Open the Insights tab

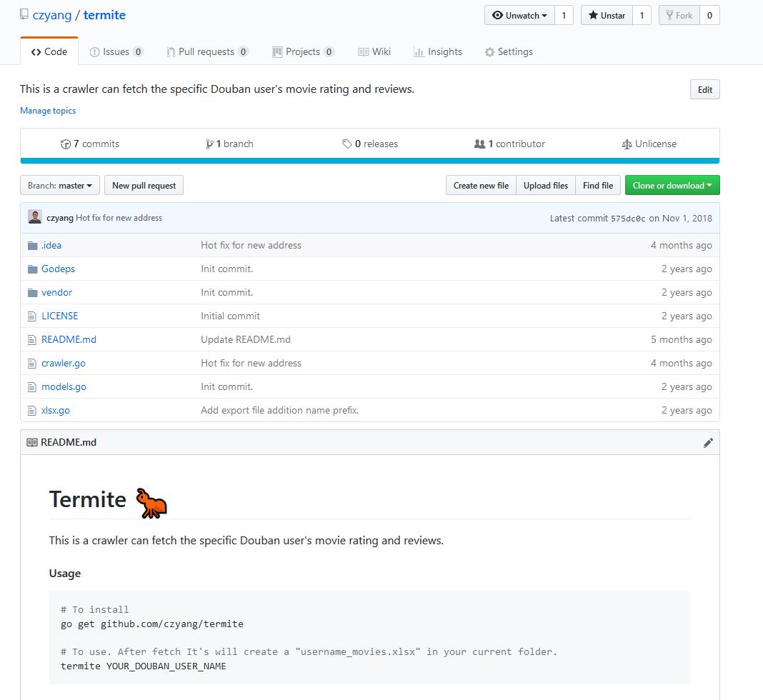click(437, 52)
